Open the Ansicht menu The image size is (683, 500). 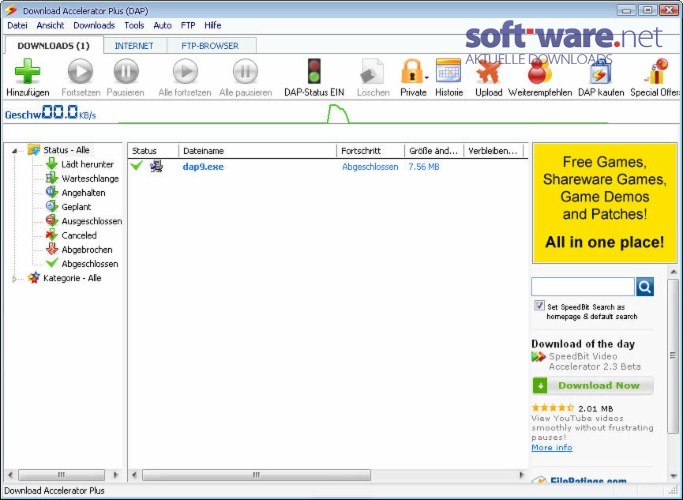(x=50, y=25)
